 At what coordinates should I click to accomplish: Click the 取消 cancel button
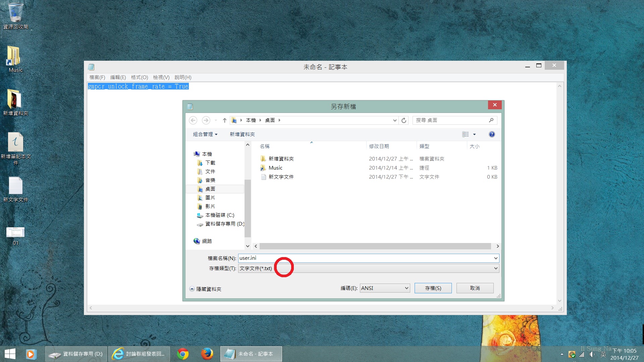coord(475,288)
